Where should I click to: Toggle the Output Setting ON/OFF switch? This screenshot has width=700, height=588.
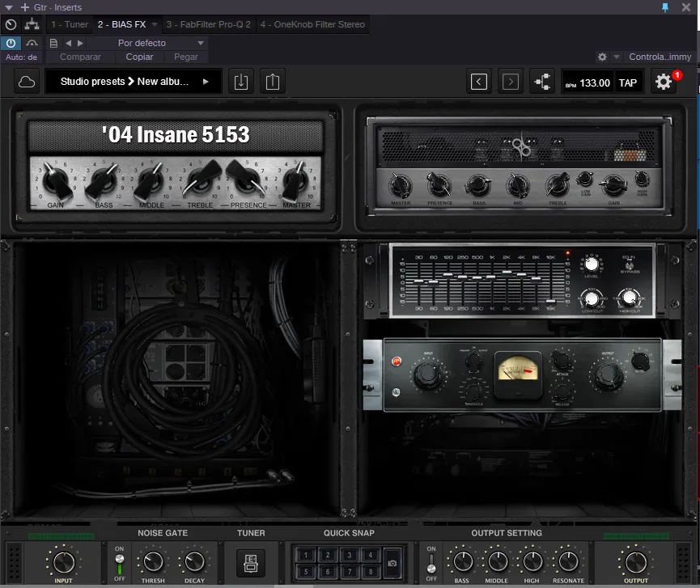pyautogui.click(x=431, y=564)
